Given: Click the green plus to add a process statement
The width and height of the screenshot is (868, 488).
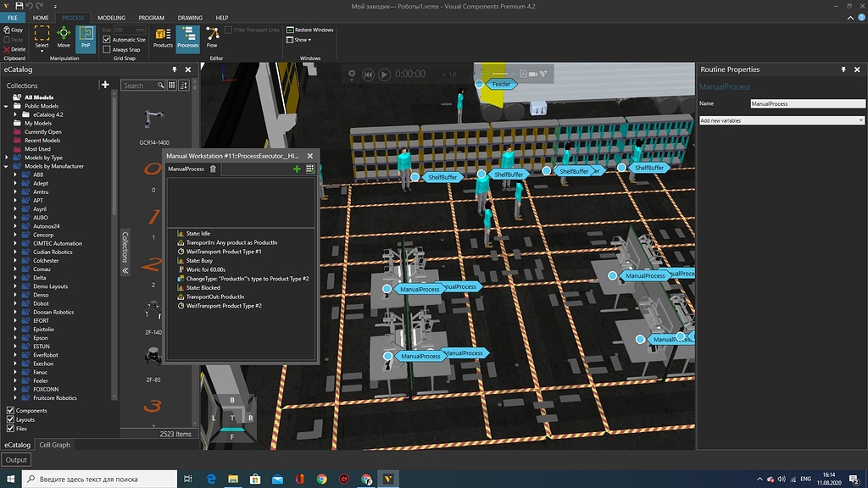Looking at the screenshot, I should pos(296,169).
